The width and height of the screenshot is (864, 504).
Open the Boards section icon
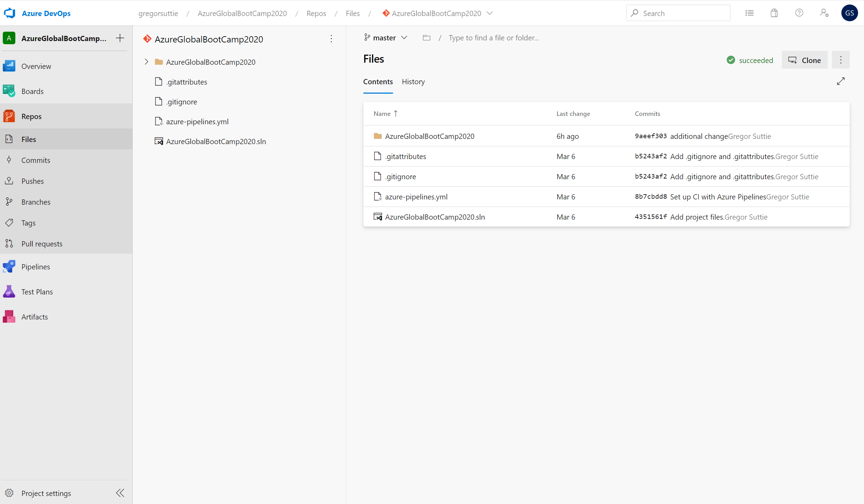pyautogui.click(x=9, y=91)
